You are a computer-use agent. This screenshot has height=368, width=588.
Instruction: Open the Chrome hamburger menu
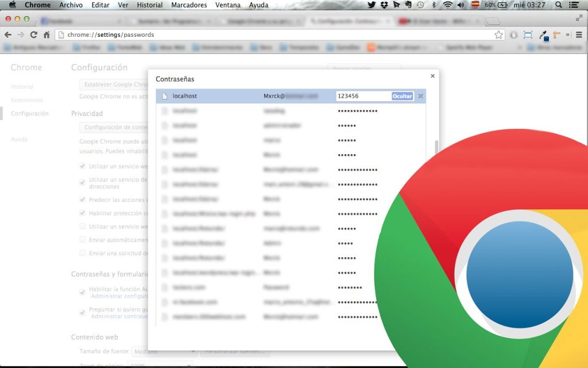tap(579, 34)
